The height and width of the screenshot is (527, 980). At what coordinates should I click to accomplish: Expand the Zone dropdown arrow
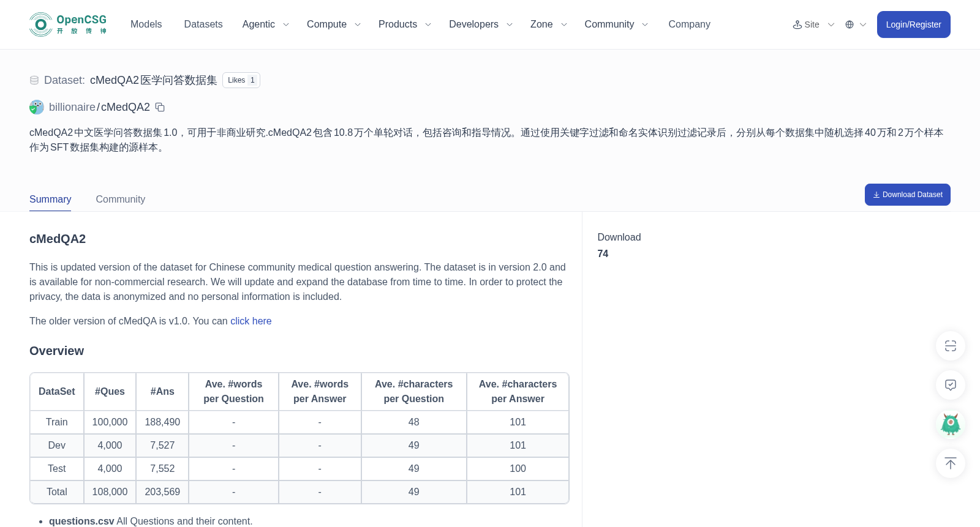[564, 24]
